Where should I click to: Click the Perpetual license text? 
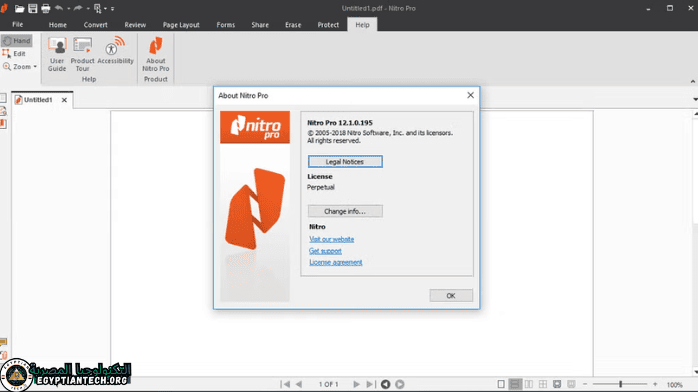coord(321,187)
